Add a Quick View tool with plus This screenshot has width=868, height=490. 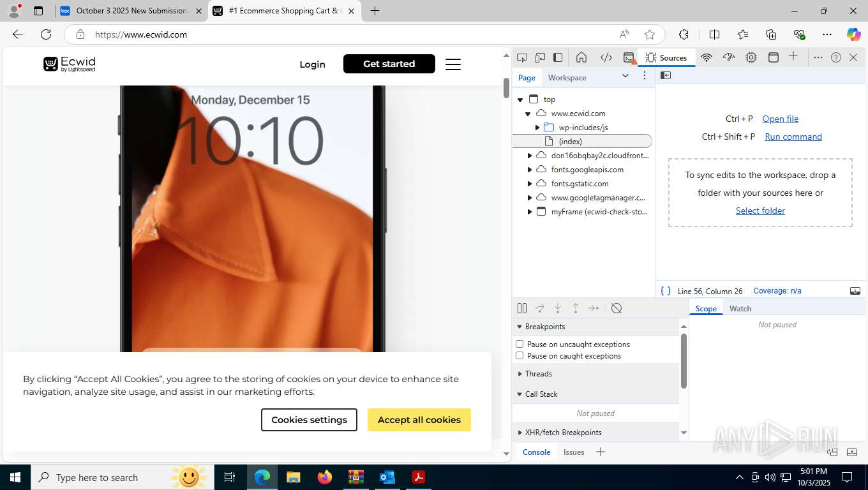[600, 452]
